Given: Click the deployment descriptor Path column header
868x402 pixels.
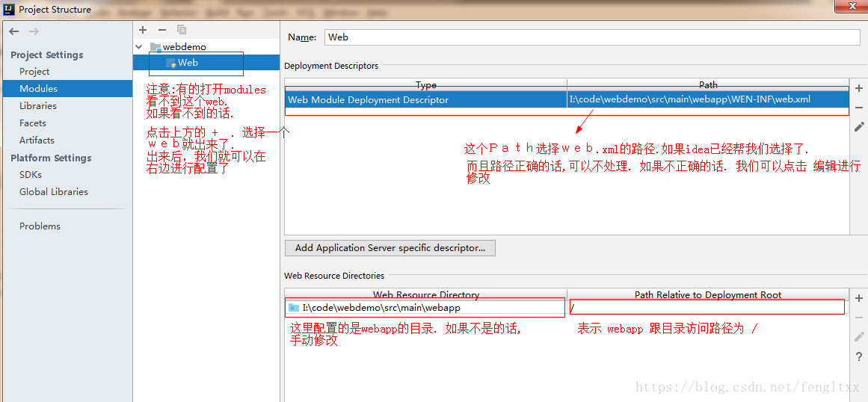Looking at the screenshot, I should click(x=708, y=84).
